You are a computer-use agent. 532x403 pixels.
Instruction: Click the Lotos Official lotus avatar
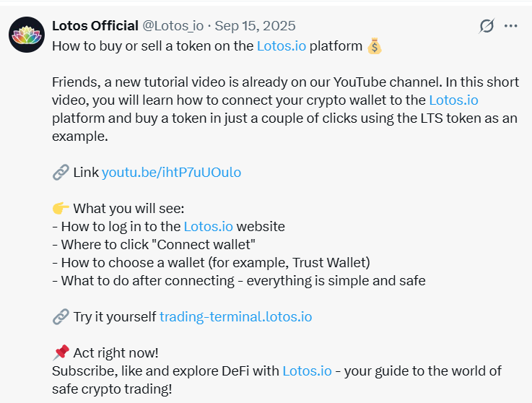(27, 34)
